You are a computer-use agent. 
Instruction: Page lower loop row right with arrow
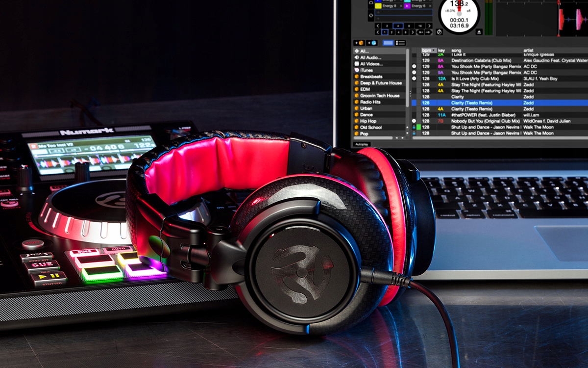point(413,32)
